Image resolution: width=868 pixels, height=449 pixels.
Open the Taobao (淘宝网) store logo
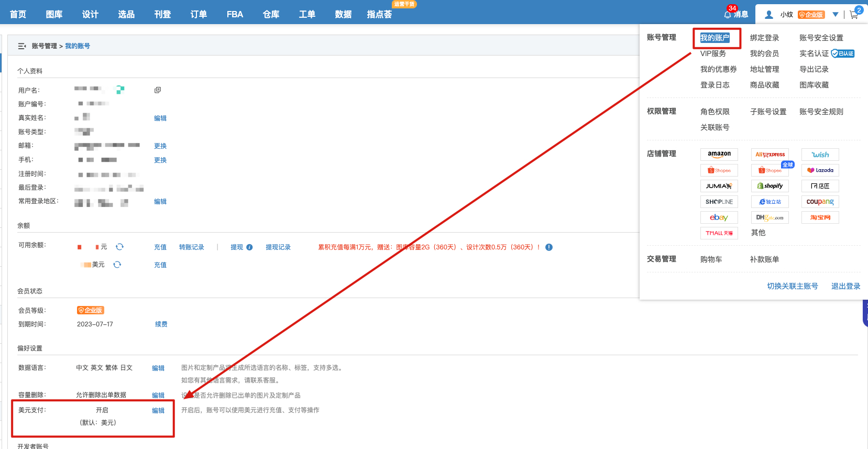pos(820,217)
